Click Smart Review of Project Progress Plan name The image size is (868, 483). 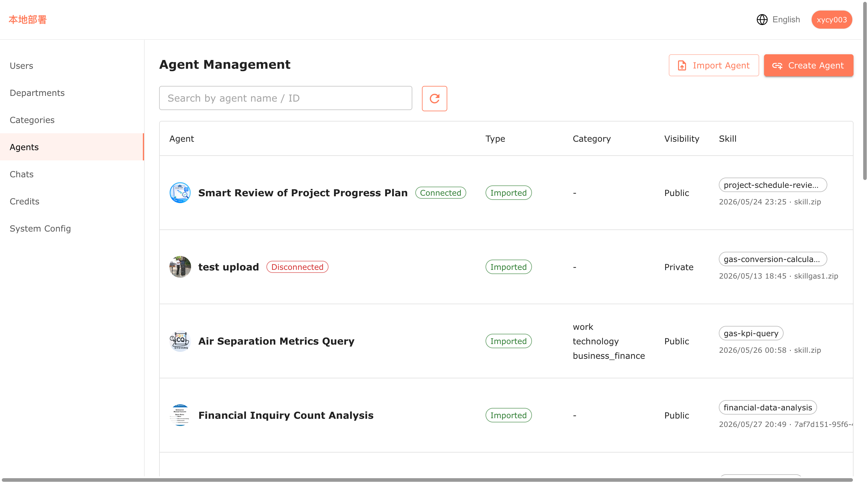tap(303, 193)
